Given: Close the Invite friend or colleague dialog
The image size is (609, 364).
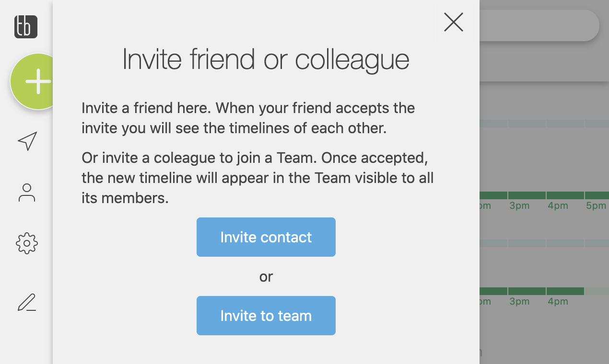Looking at the screenshot, I should 453,22.
